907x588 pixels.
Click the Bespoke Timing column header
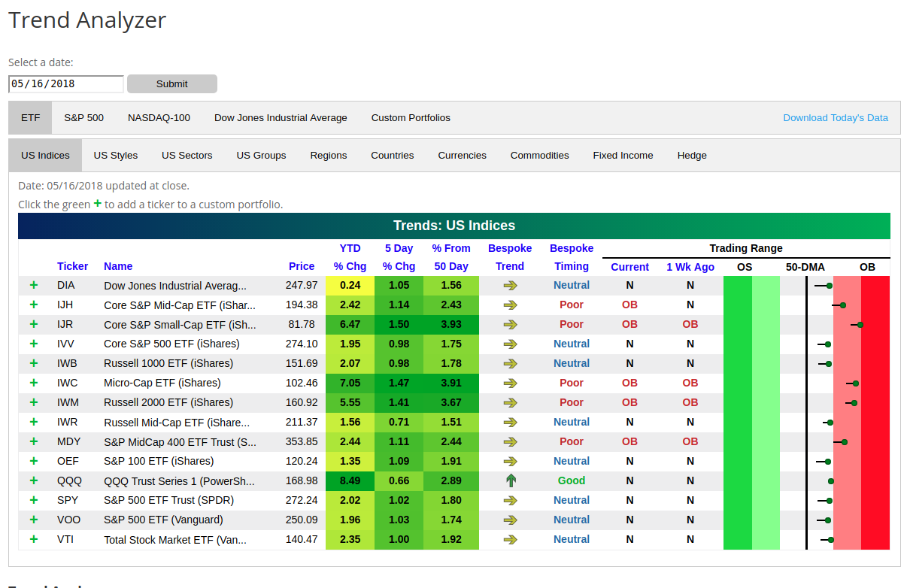pyautogui.click(x=571, y=257)
